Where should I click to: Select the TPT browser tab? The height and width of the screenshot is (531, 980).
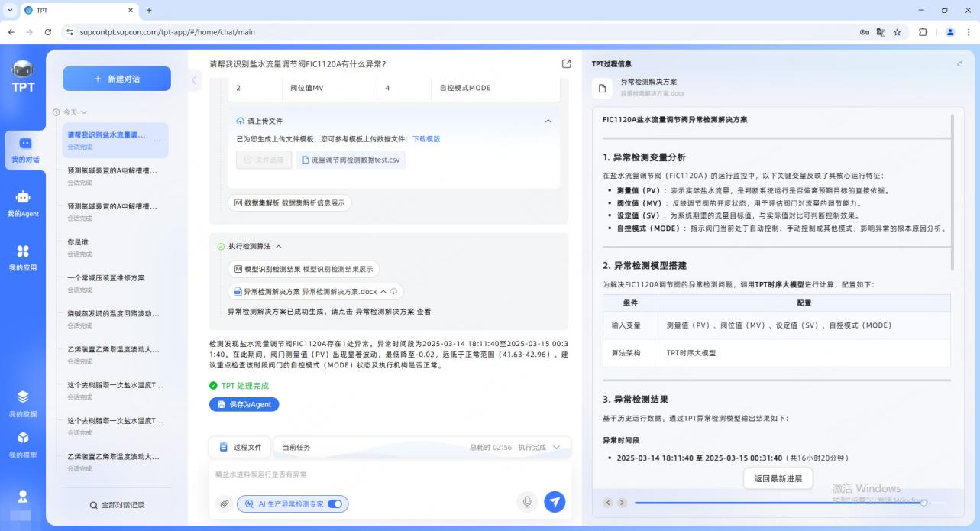point(79,10)
